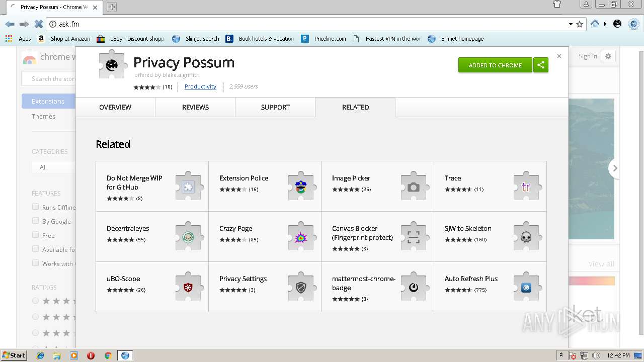Open Chrome from the taskbar
Viewport: 644px width, 362px height.
[x=108, y=355]
